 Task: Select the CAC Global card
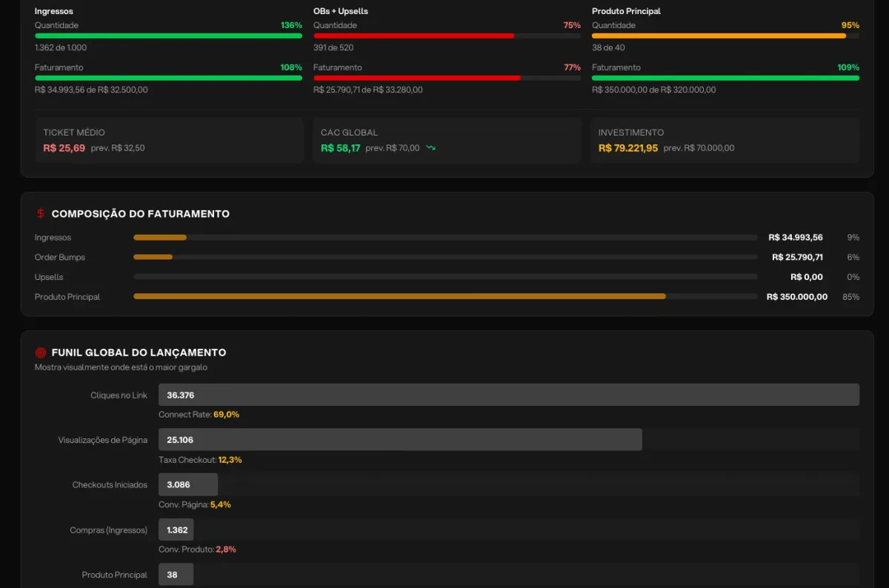coord(447,140)
